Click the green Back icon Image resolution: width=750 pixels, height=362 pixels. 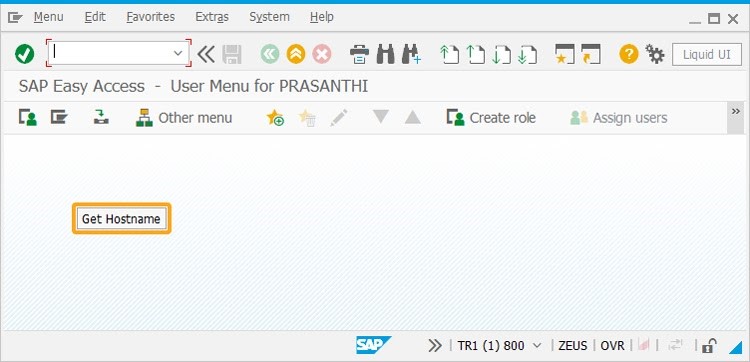click(x=270, y=54)
